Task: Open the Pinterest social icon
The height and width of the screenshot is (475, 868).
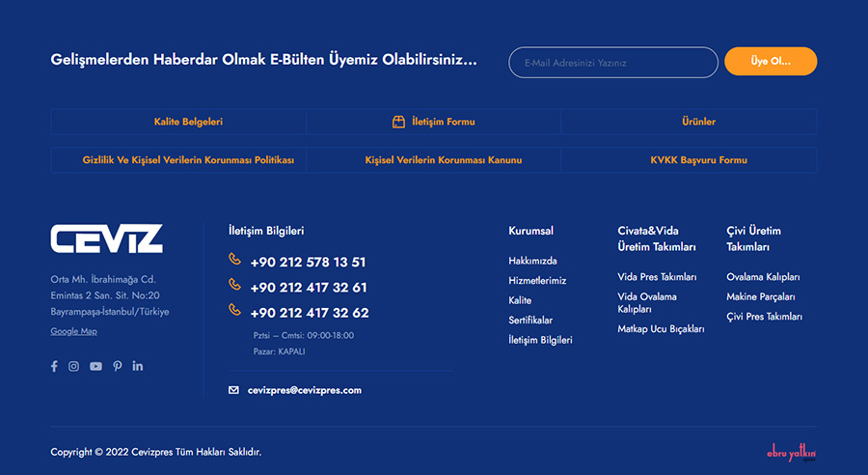Action: click(117, 366)
